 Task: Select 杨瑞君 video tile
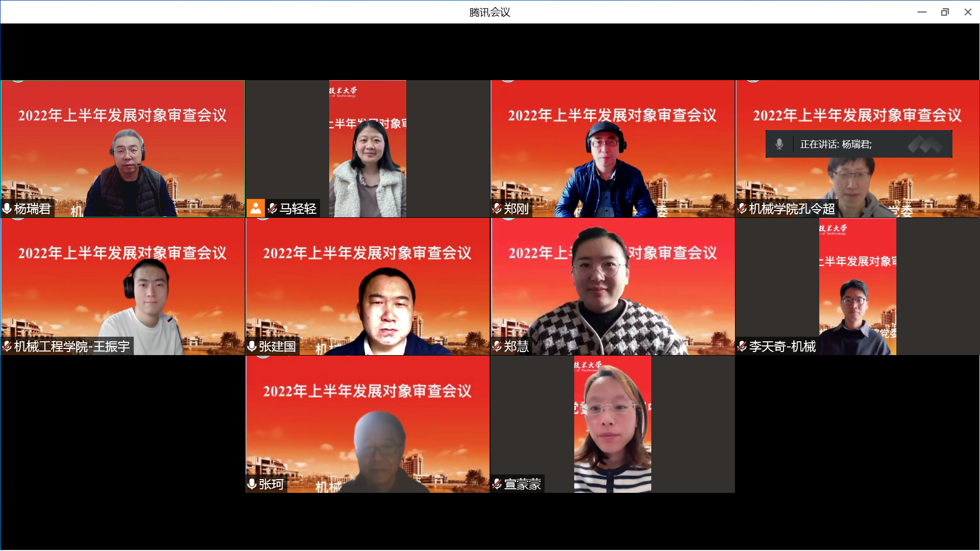point(122,153)
